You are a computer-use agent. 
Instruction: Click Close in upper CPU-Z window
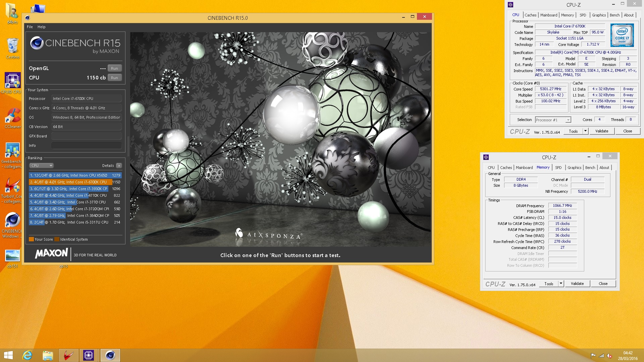pos(628,131)
